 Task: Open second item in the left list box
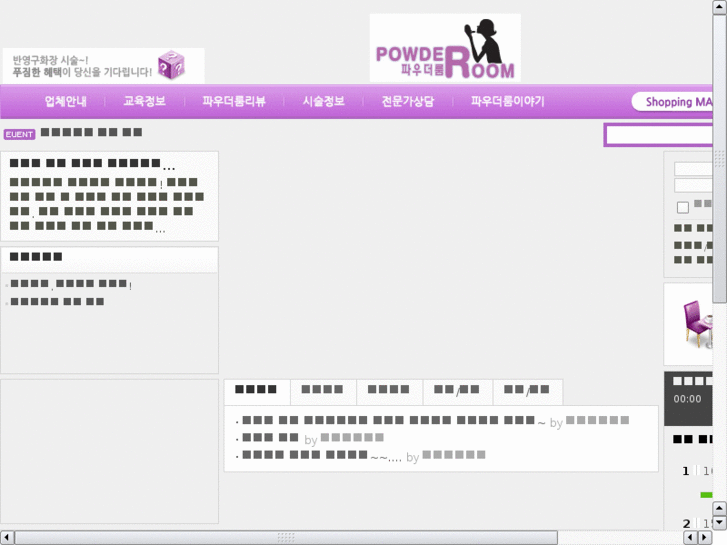[x=57, y=301]
